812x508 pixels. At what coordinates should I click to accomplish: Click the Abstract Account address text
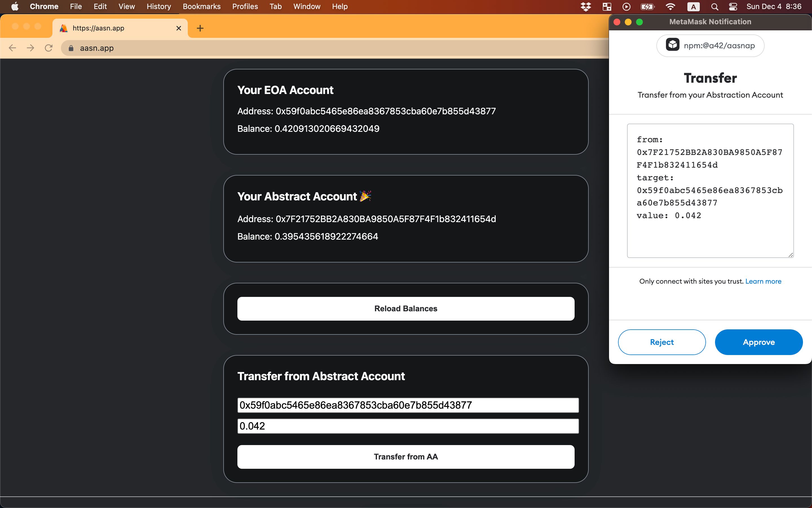pos(367,219)
